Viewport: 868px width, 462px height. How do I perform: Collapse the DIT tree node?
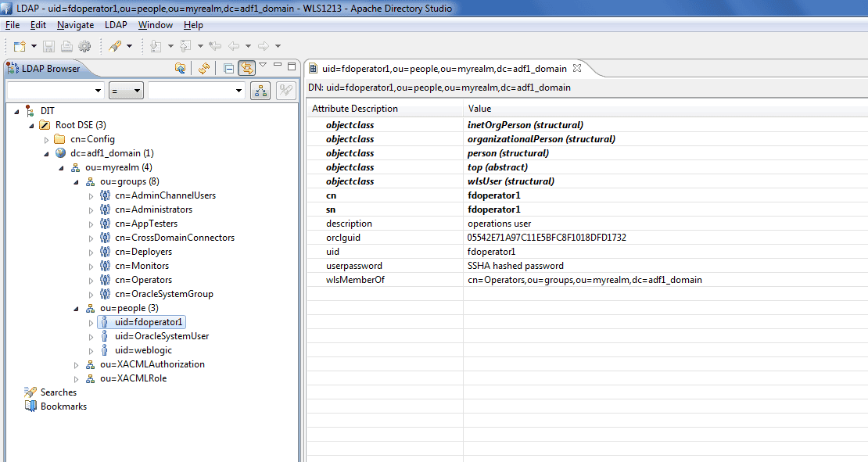pyautogui.click(x=16, y=111)
